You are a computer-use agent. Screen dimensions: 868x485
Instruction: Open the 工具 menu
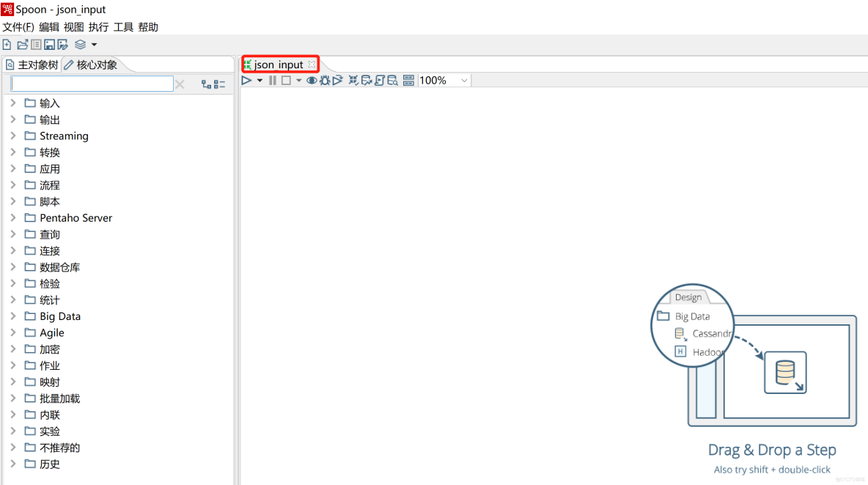coord(123,27)
